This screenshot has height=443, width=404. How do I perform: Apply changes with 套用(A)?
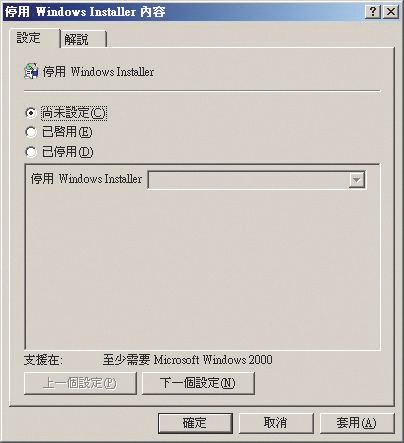point(357,423)
